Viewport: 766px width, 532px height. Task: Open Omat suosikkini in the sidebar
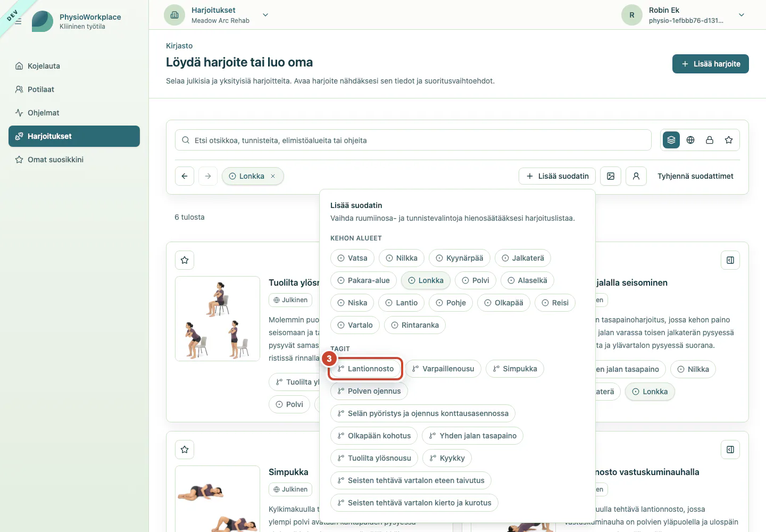[74, 160]
